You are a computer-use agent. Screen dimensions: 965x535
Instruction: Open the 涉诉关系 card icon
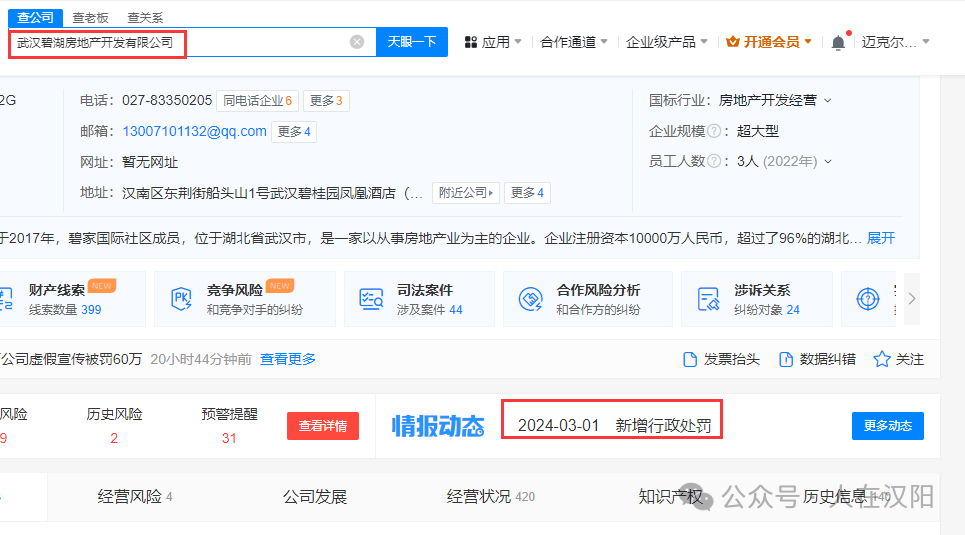[709, 298]
